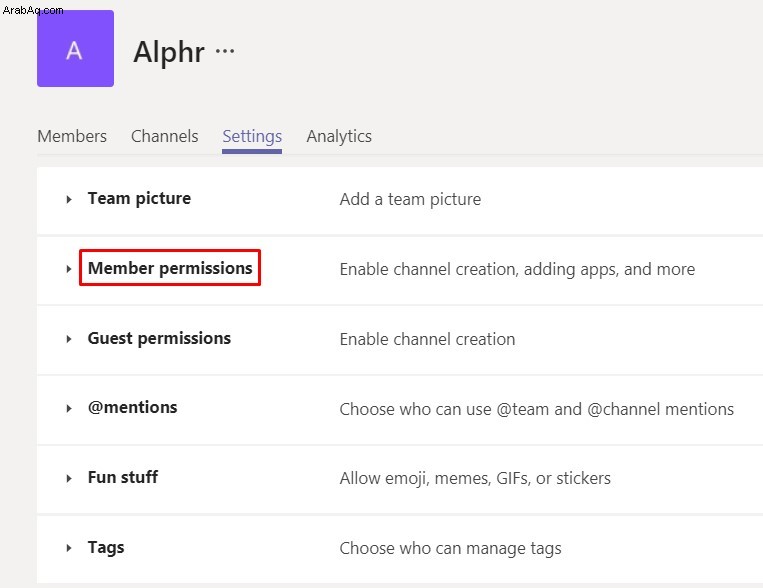
Task: Click the Guest permissions heading
Action: point(159,338)
